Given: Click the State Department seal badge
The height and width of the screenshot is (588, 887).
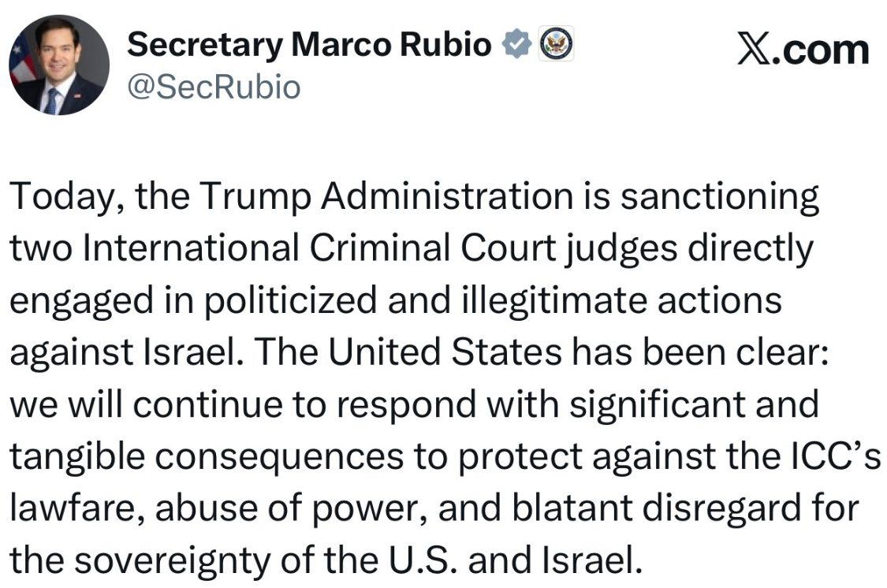Looking at the screenshot, I should pos(557,44).
